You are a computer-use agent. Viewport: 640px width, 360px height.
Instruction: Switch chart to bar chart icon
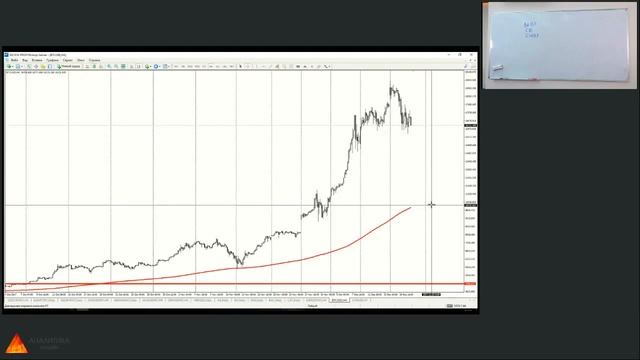87,66
